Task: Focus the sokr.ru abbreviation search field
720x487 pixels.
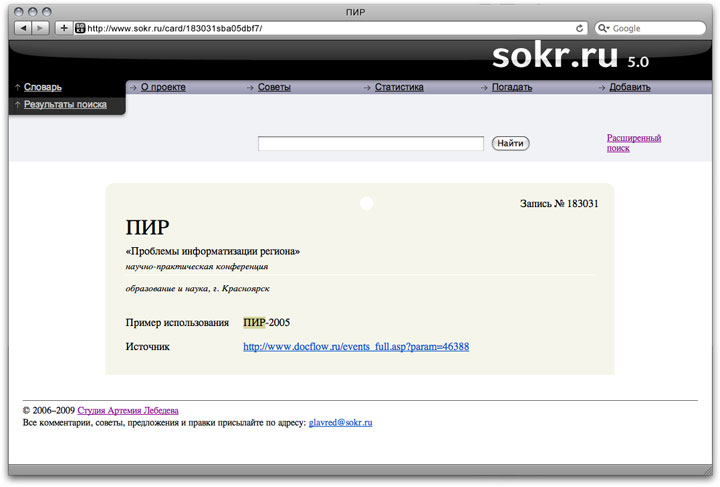Action: click(370, 144)
